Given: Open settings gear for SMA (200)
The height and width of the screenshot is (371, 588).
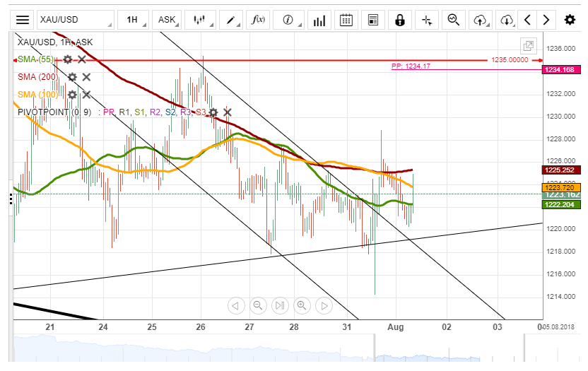Looking at the screenshot, I should pyautogui.click(x=72, y=77).
